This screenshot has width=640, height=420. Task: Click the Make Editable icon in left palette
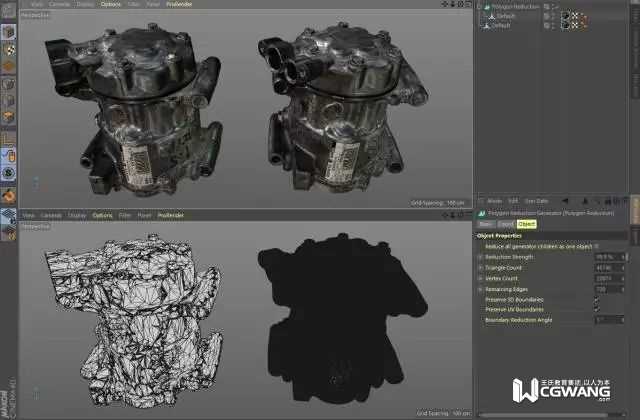8,11
